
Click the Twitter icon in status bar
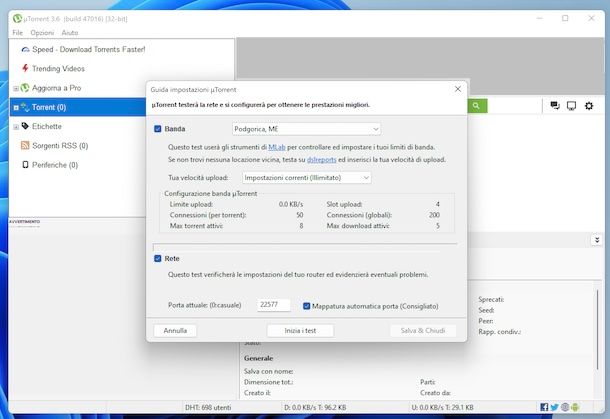click(x=554, y=407)
